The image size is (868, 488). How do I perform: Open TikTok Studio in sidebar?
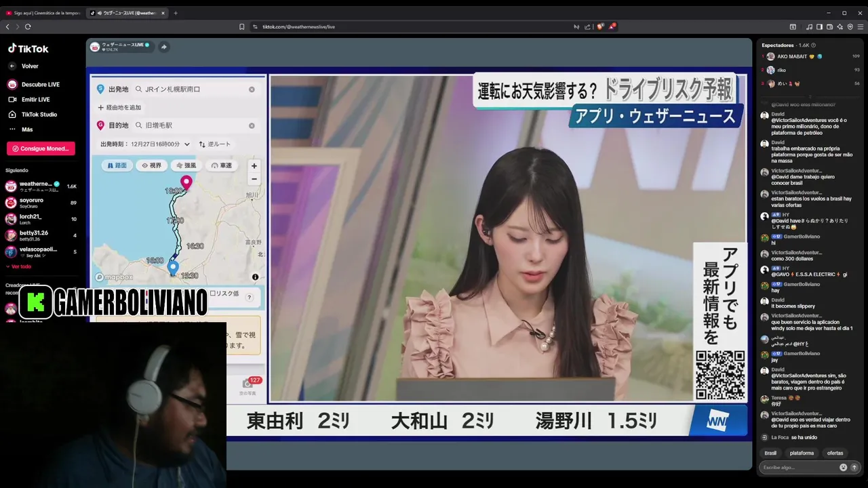[x=33, y=115]
